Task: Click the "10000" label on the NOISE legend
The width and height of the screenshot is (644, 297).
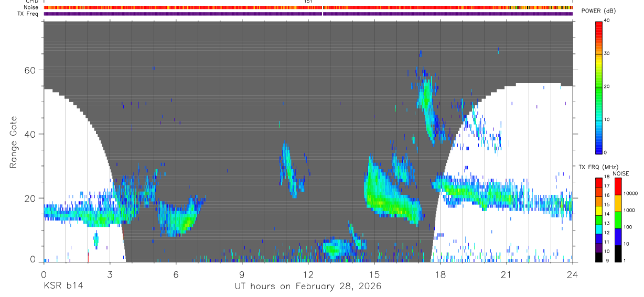Action: tap(630, 193)
